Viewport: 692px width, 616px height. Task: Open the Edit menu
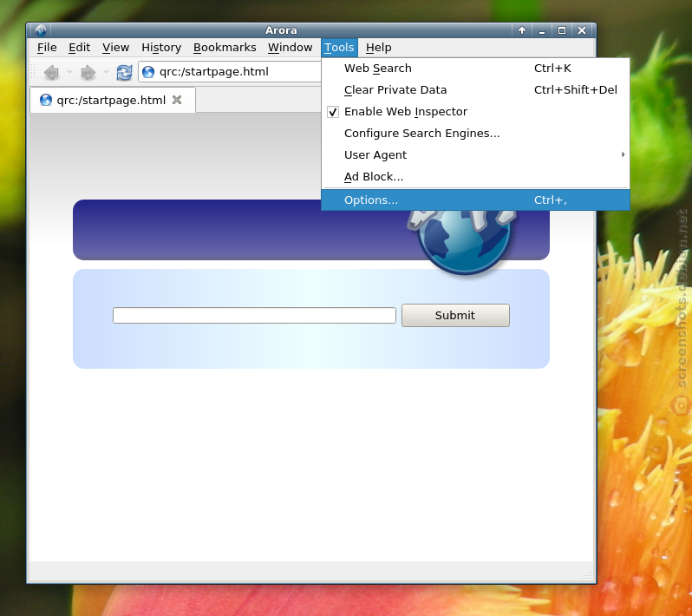(80, 47)
